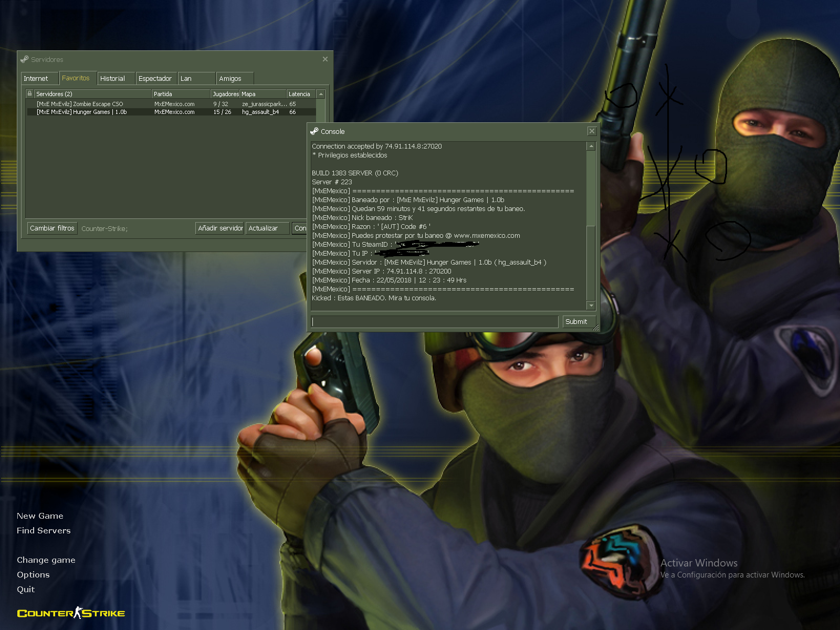840x630 pixels.
Task: Click hg_assault_b4 map cell
Action: [x=260, y=112]
